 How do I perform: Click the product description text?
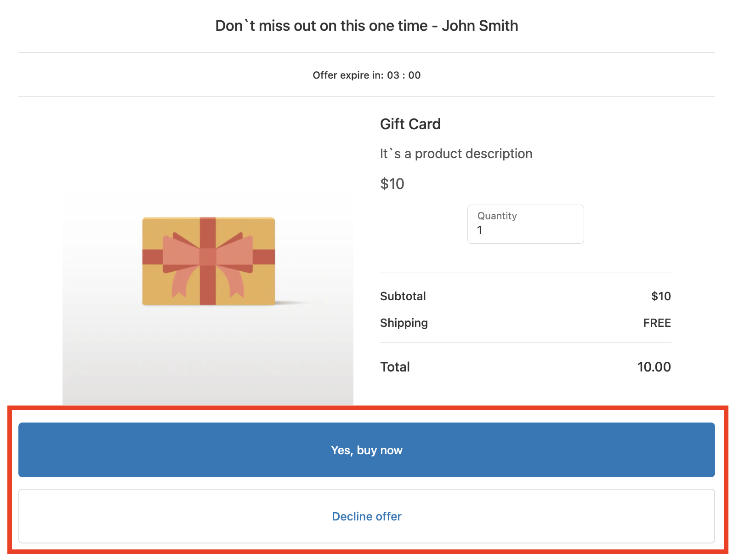pyautogui.click(x=456, y=154)
